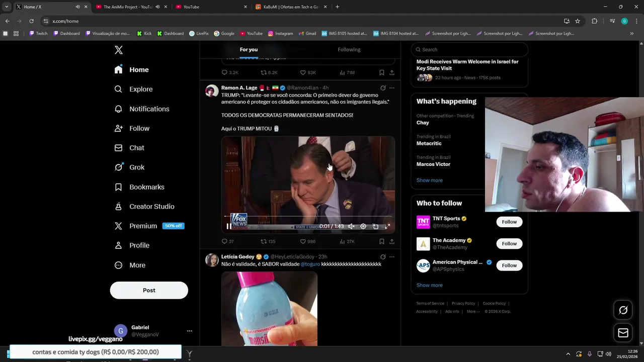Bookmark Ramon A. Lage's post
The width and height of the screenshot is (644, 362).
click(x=382, y=241)
